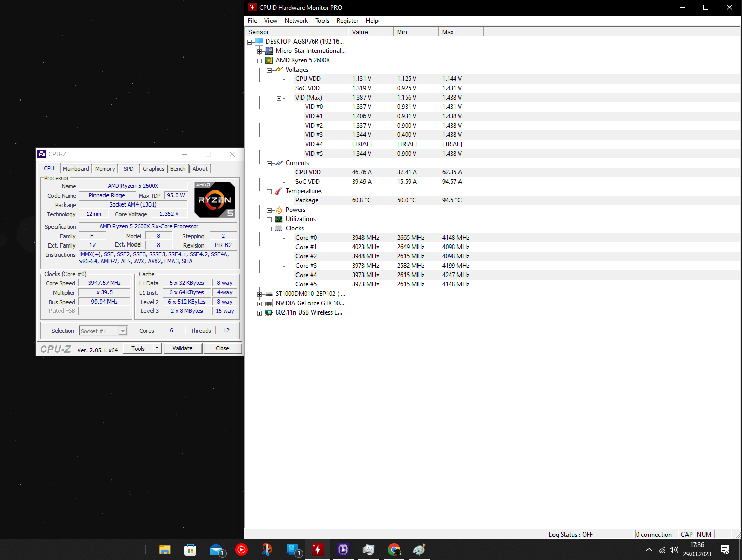Collapse the Temperatures group

click(269, 192)
